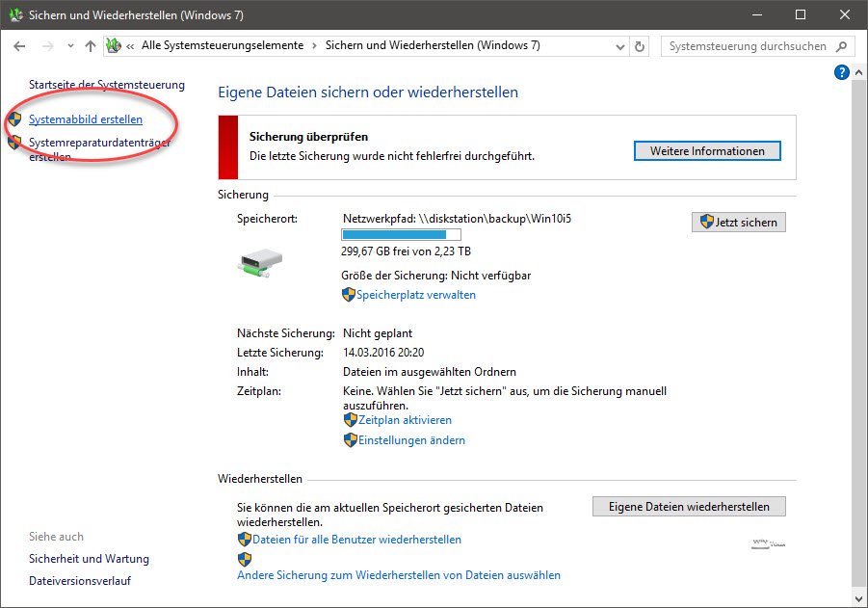Click Sichern und Wiederherstellen breadcrumb item
Viewport: 868px width, 608px height.
coord(433,45)
